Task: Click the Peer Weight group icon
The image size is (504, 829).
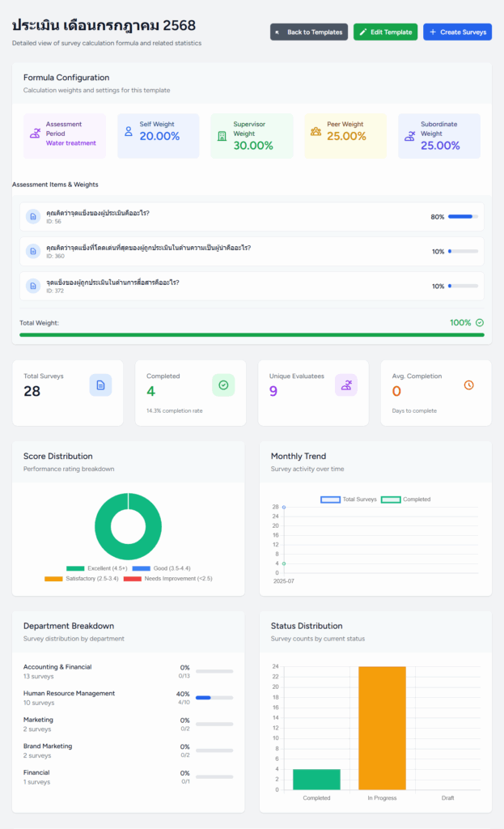Action: tap(316, 130)
